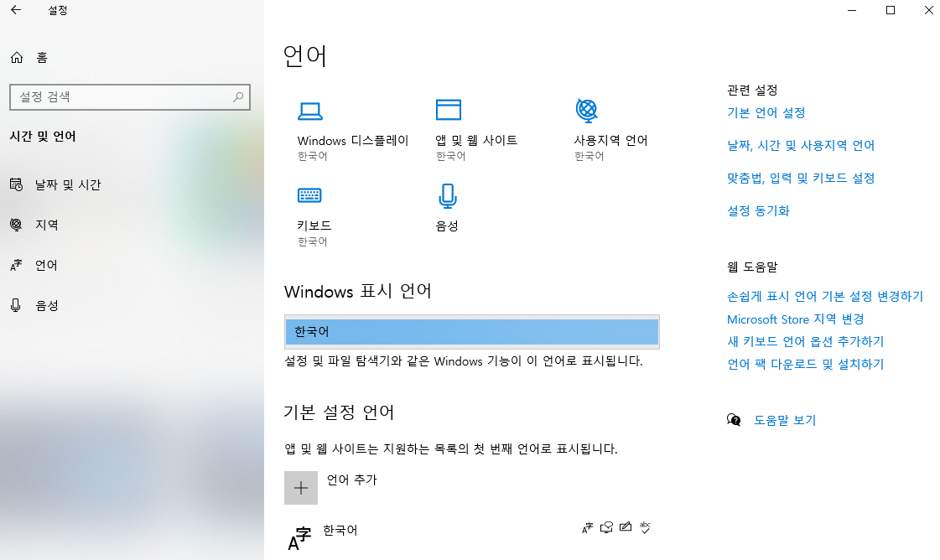Open 날짜, 시간 및 사용지역 언어 link
The height and width of the screenshot is (560, 940).
(x=801, y=145)
